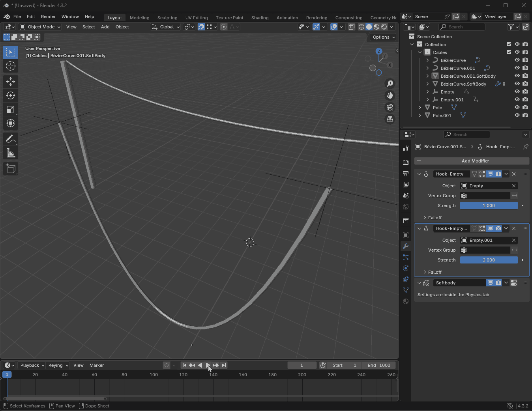Image resolution: width=532 pixels, height=411 pixels.
Task: Select the Measure tool
Action: [11, 153]
